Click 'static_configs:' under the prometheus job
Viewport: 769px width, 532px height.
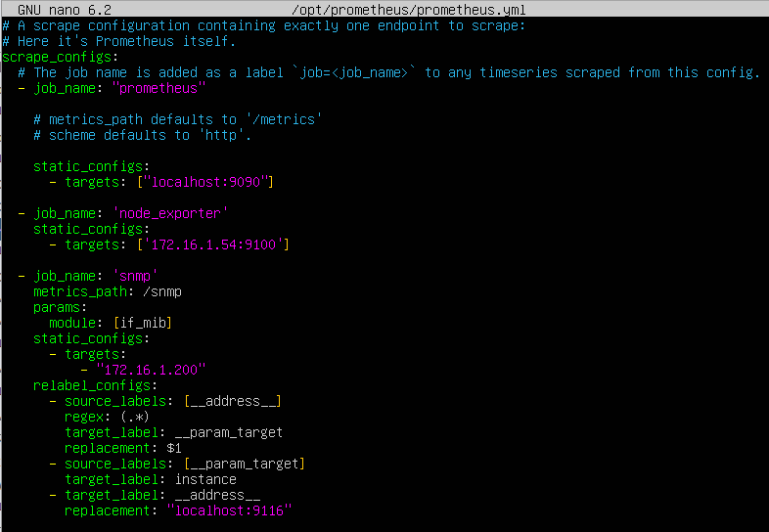point(91,166)
